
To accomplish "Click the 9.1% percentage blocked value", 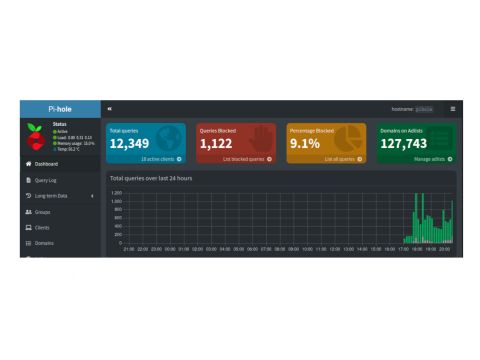I will click(305, 144).
